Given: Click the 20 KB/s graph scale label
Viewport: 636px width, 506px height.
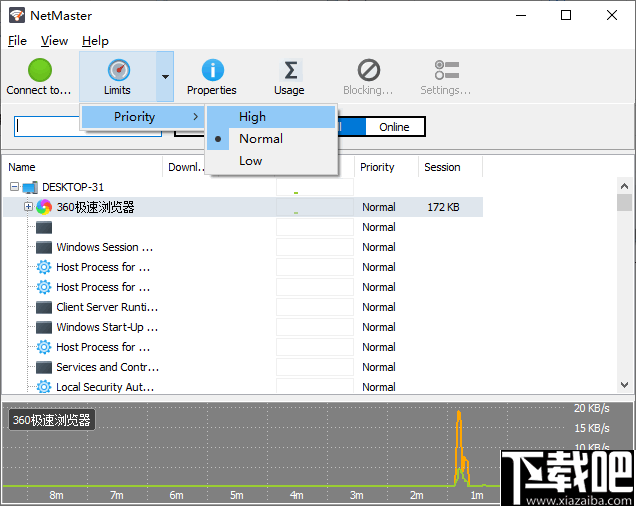Looking at the screenshot, I should [x=591, y=408].
